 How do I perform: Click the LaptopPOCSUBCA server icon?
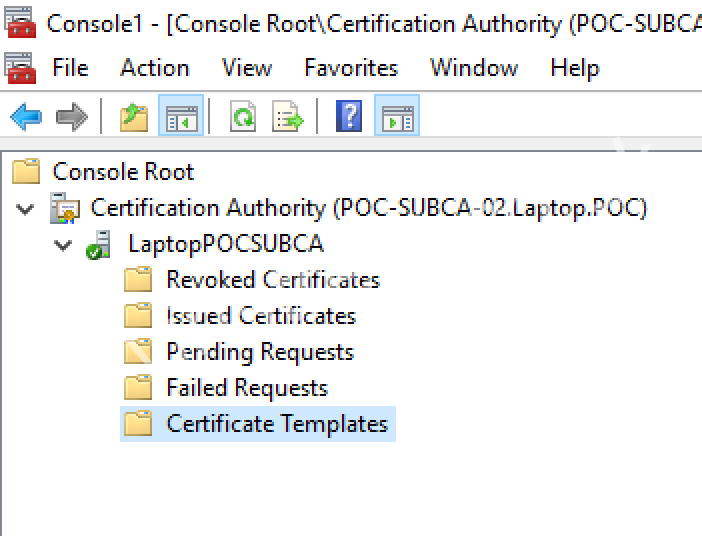(x=99, y=245)
